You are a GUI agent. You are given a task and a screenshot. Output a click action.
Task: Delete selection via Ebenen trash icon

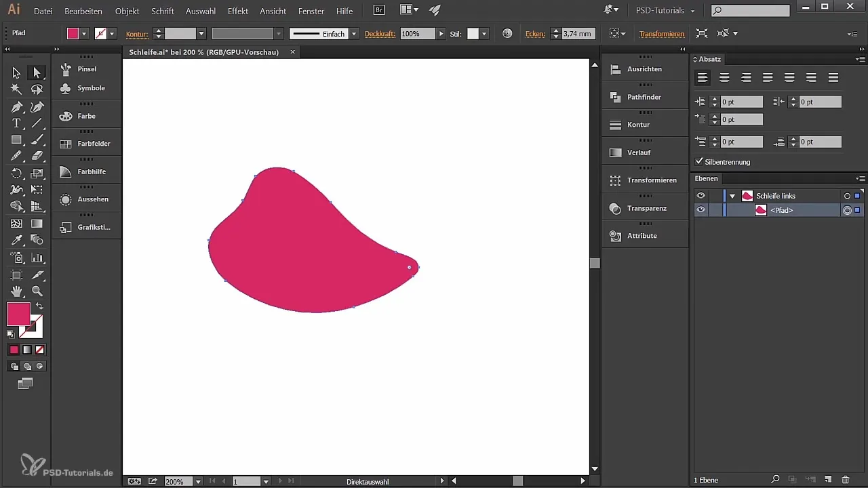(845, 480)
